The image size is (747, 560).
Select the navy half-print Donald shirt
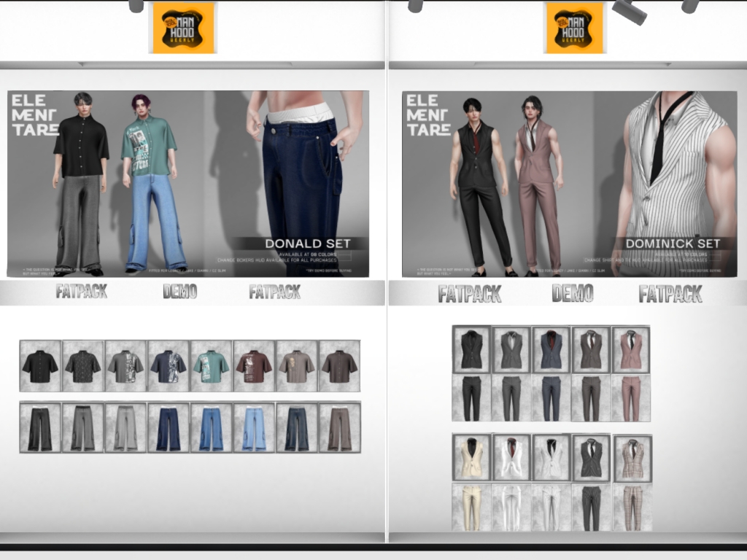coord(169,366)
